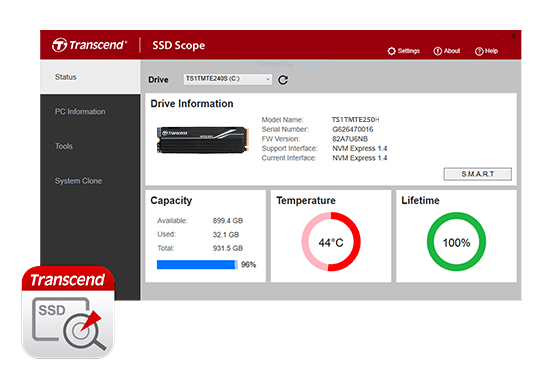This screenshot has height=376, width=550.
Task: Click the Drive Information heading
Action: point(192,104)
